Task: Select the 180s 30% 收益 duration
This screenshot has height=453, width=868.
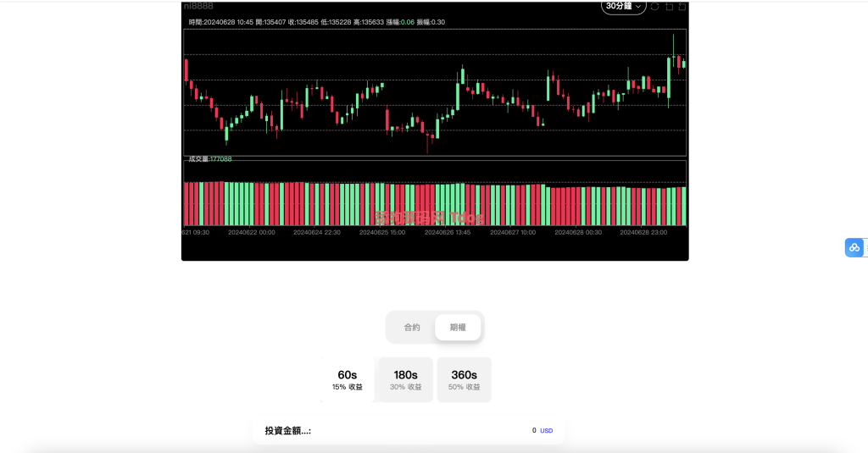Action: (x=405, y=379)
